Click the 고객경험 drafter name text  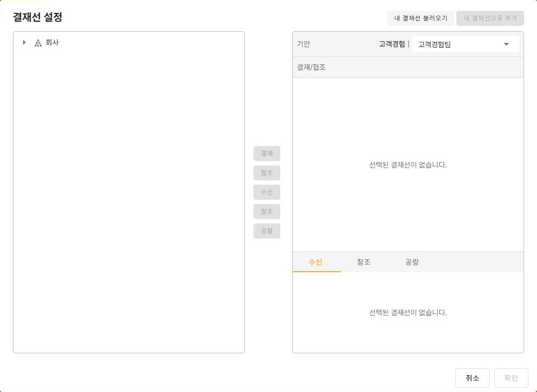(392, 44)
